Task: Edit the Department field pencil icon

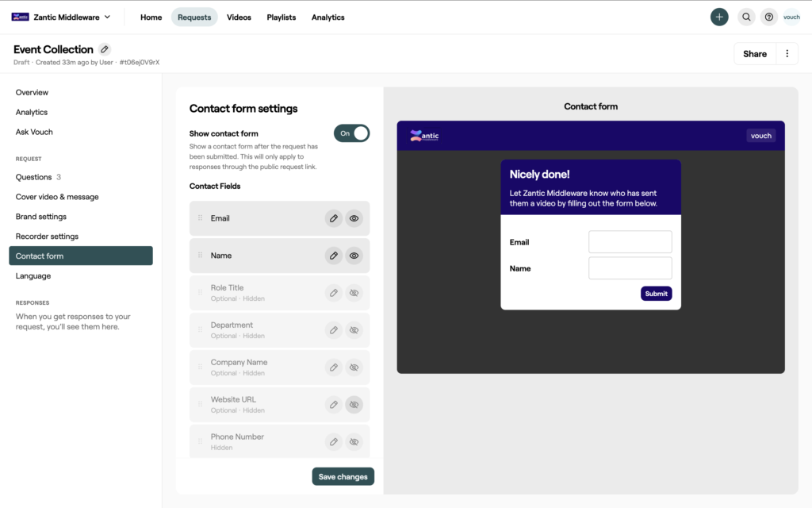Action: [334, 330]
